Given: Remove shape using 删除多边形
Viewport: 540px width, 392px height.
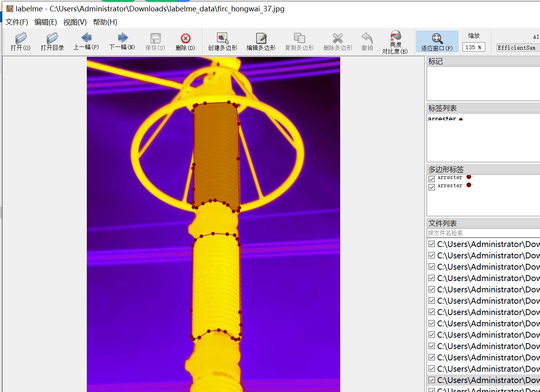Looking at the screenshot, I should click(337, 41).
